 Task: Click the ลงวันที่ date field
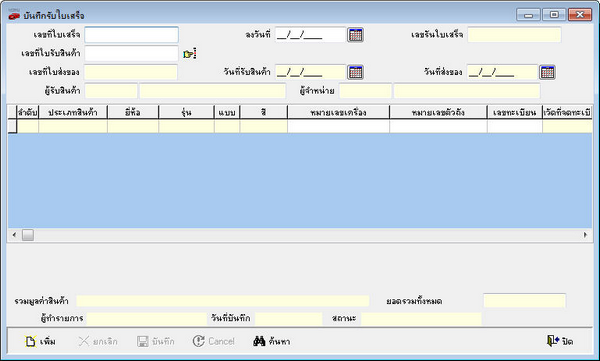(x=310, y=35)
